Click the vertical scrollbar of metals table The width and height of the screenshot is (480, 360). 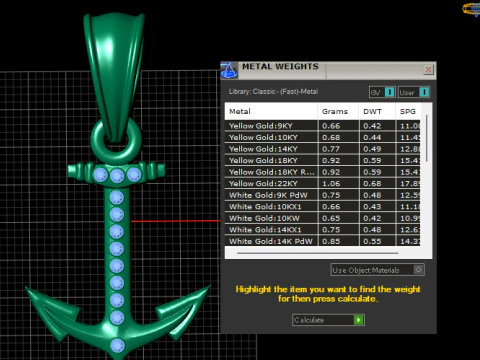427,138
